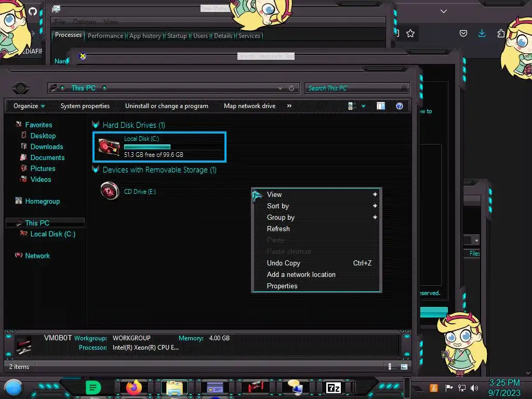Click the orange Java tray icon
The width and height of the screenshot is (532, 399).
[433, 388]
